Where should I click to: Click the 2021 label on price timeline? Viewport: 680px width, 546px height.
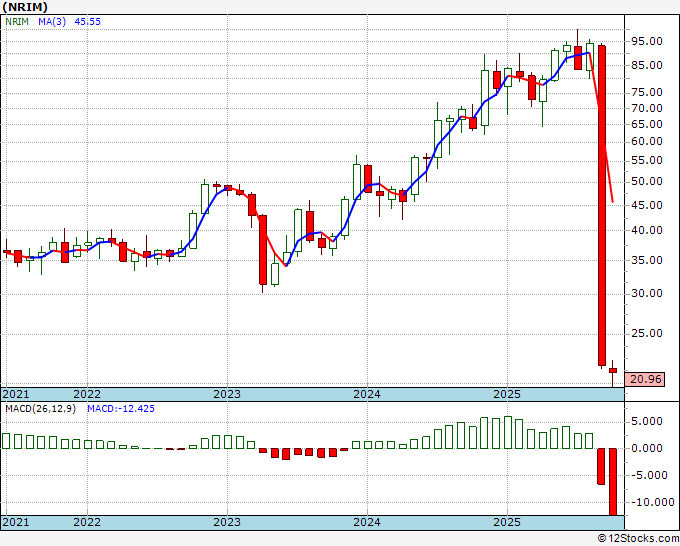coord(16,395)
